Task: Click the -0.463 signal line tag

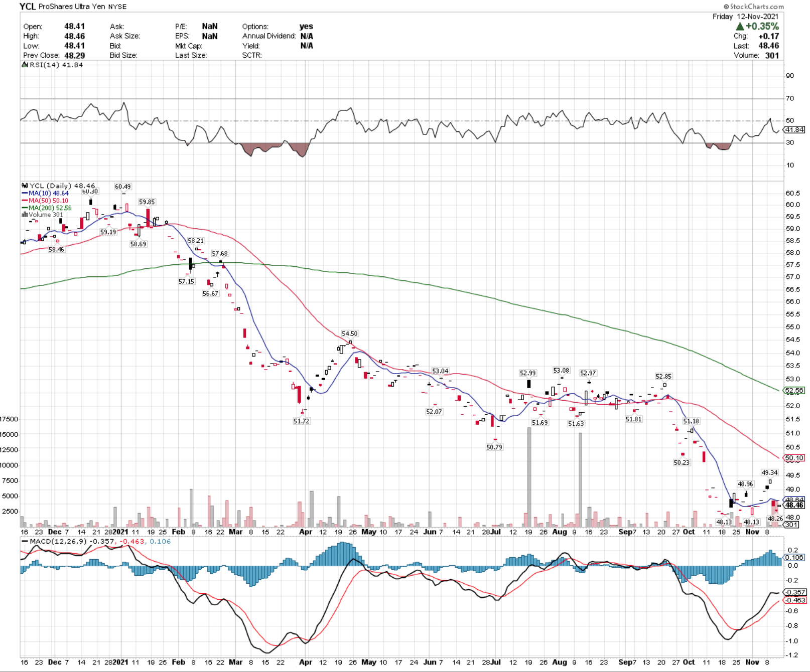Action: tap(795, 600)
